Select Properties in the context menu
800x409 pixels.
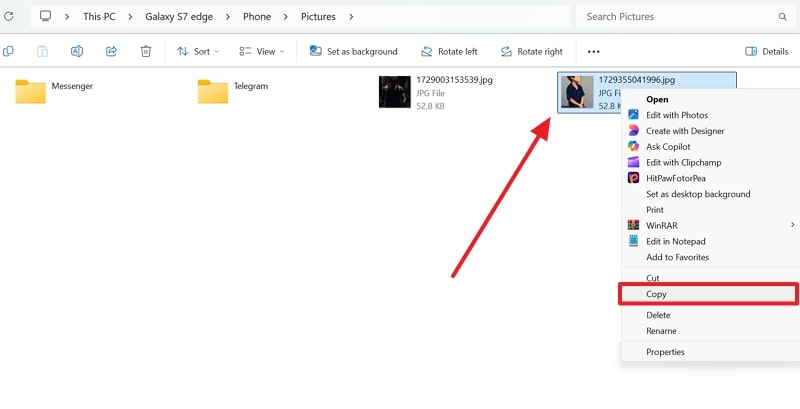click(x=665, y=352)
